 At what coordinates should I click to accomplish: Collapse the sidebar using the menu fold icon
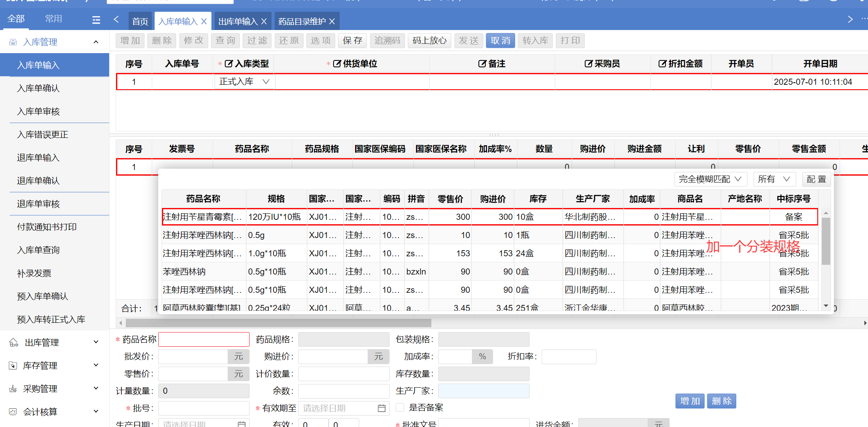[x=96, y=20]
